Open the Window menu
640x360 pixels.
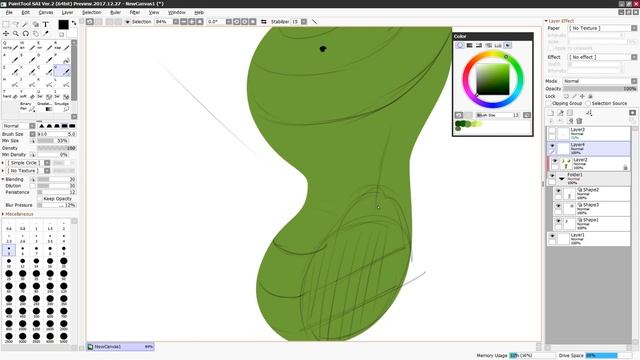[x=177, y=13]
